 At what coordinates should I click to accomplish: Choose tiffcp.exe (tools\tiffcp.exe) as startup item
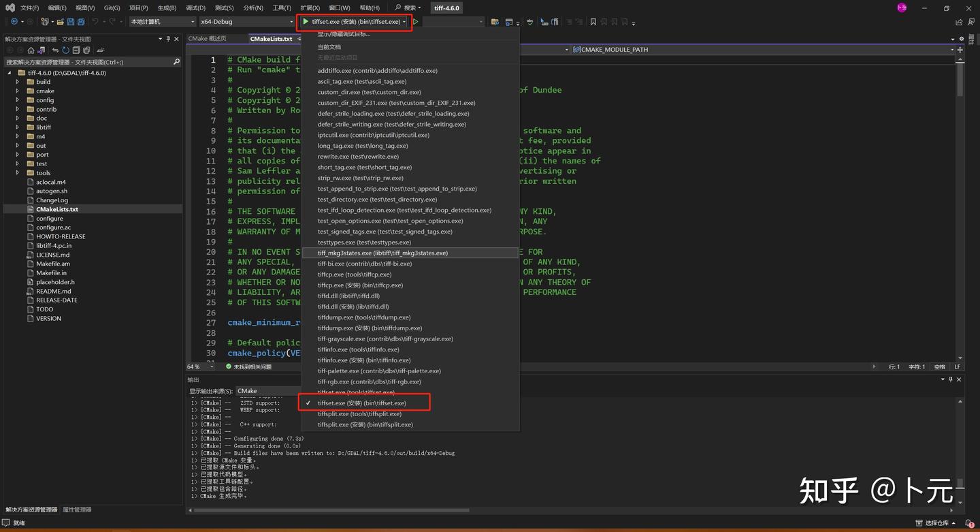pyautogui.click(x=354, y=275)
